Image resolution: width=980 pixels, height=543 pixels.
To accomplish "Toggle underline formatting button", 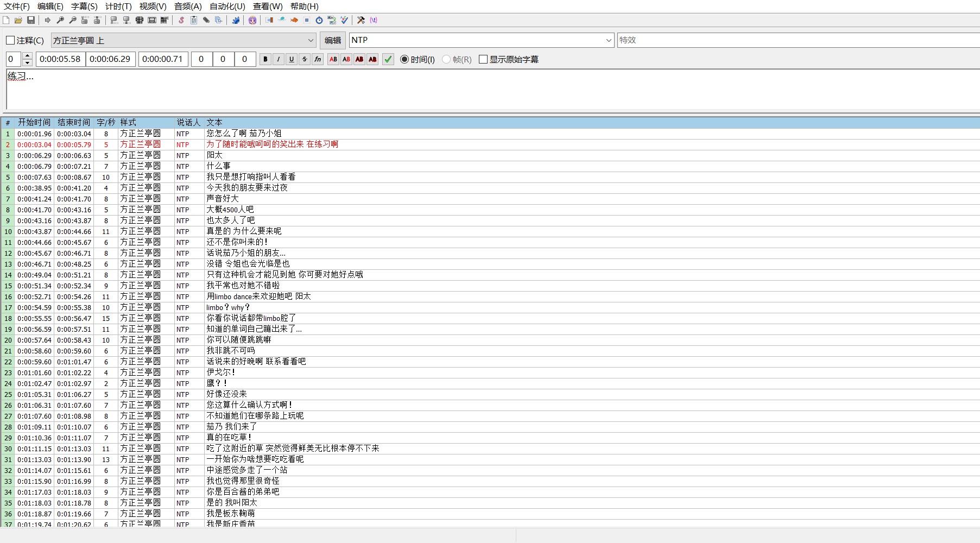I will point(292,59).
